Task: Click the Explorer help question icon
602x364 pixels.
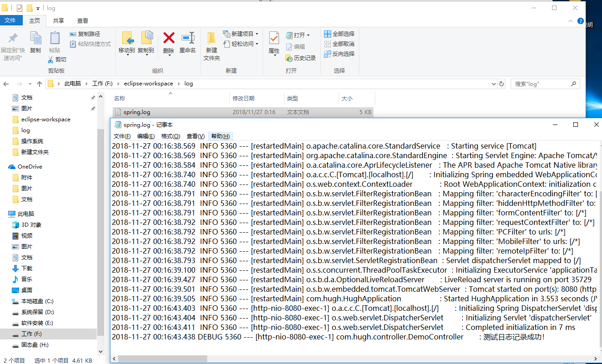Action: click(580, 21)
